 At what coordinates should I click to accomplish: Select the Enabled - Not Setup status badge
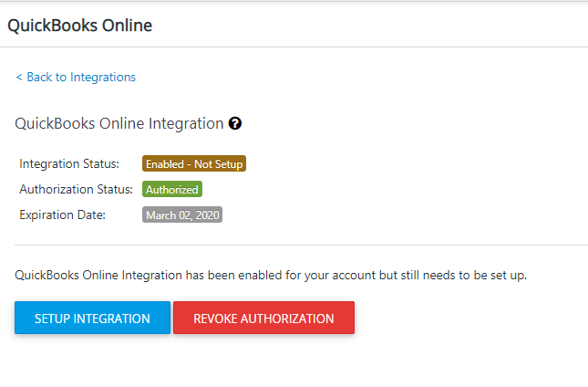pyautogui.click(x=194, y=163)
